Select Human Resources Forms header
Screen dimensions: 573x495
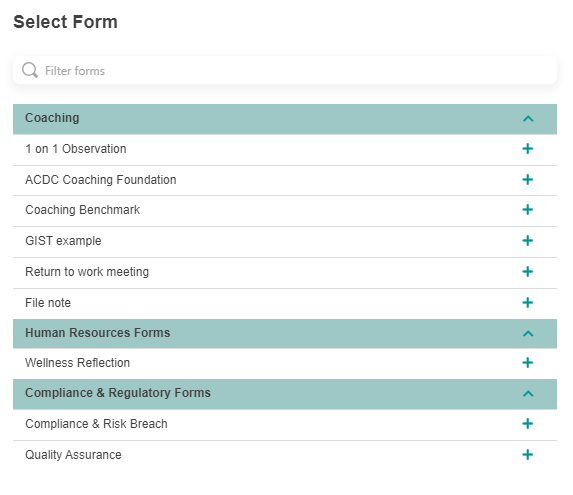(x=285, y=334)
